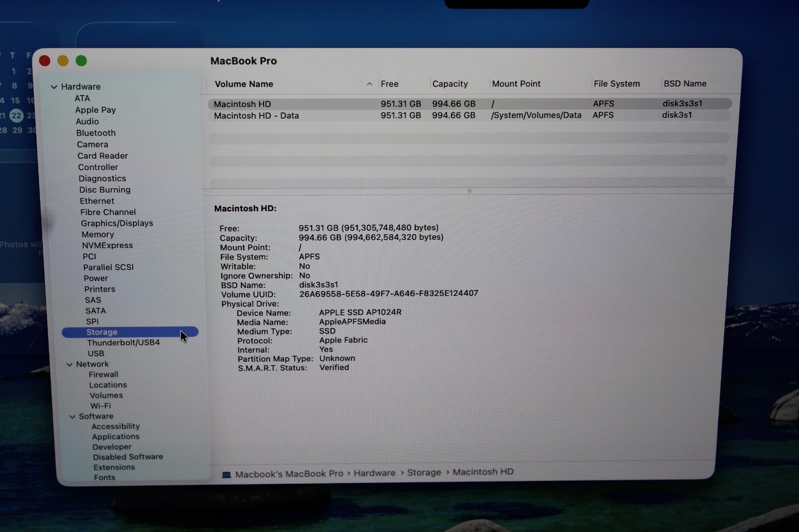Select SPI in the sidebar

92,321
